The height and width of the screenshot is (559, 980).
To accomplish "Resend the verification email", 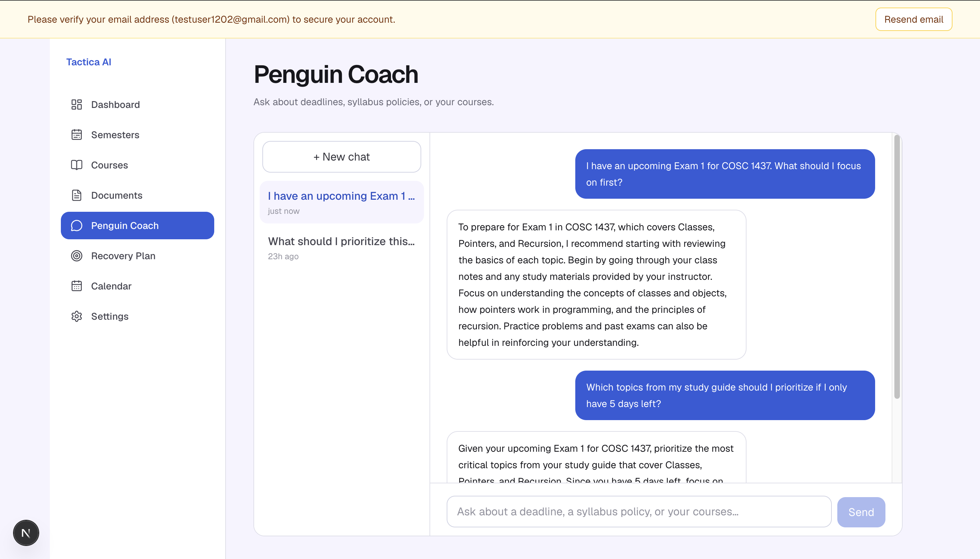I will pyautogui.click(x=914, y=19).
